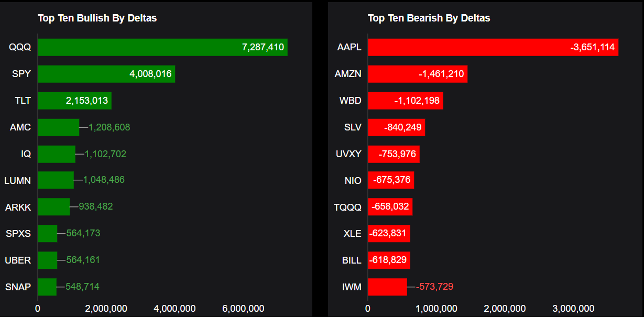The width and height of the screenshot is (644, 317).
Task: Click the WBD bearish bar
Action: (405, 101)
